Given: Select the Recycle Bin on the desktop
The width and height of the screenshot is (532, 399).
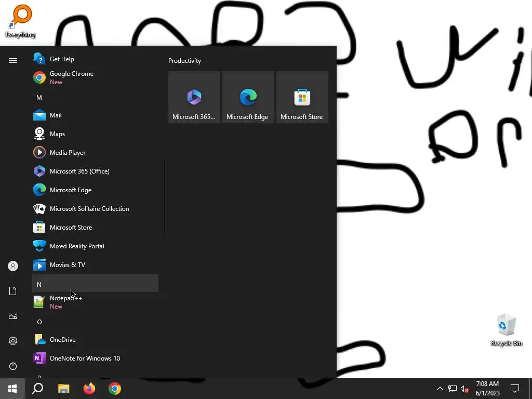Looking at the screenshot, I should pyautogui.click(x=506, y=330).
